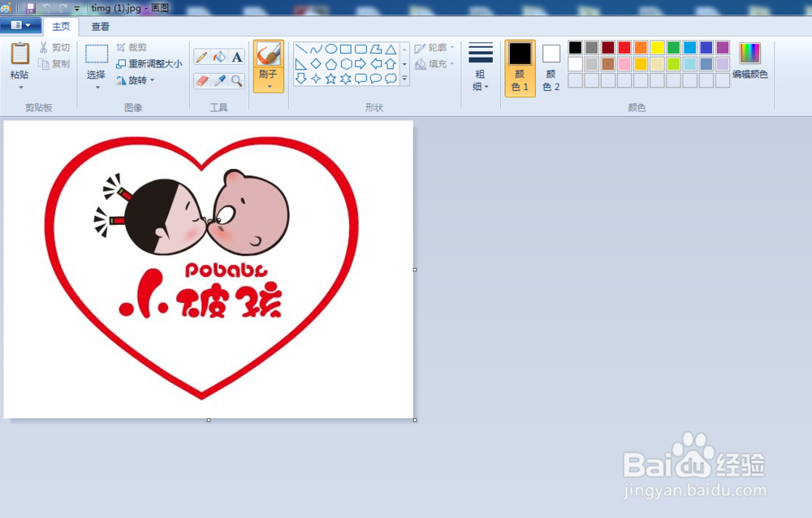
Task: Click the Cut scissors button
Action: 54,47
